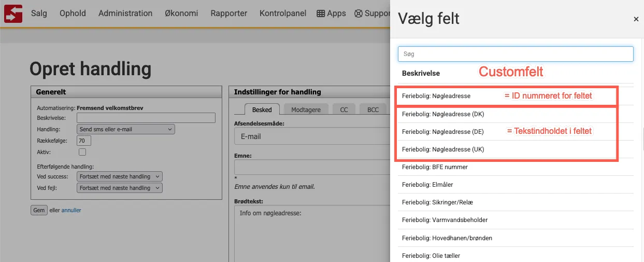Open the Afsendelsesmåde E-mail dropdown

click(x=311, y=136)
